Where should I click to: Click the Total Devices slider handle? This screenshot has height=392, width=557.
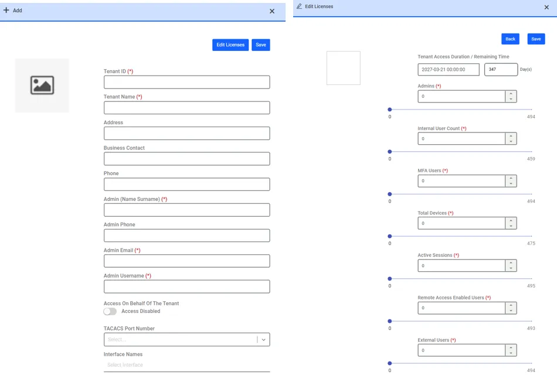click(390, 236)
